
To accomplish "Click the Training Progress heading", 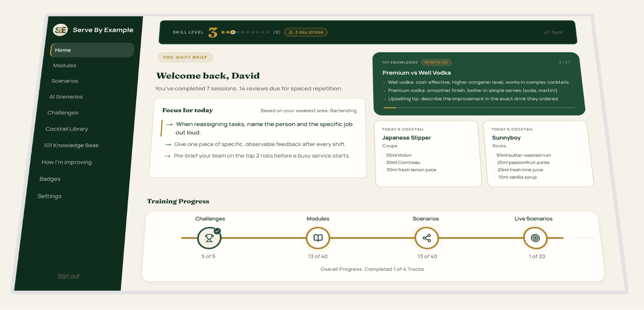I will 178,201.
